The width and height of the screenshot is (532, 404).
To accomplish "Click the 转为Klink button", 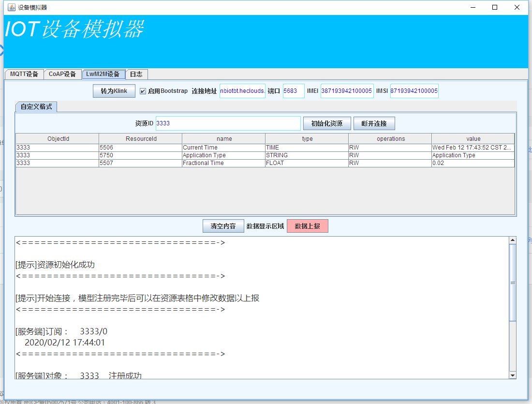I will [x=114, y=91].
